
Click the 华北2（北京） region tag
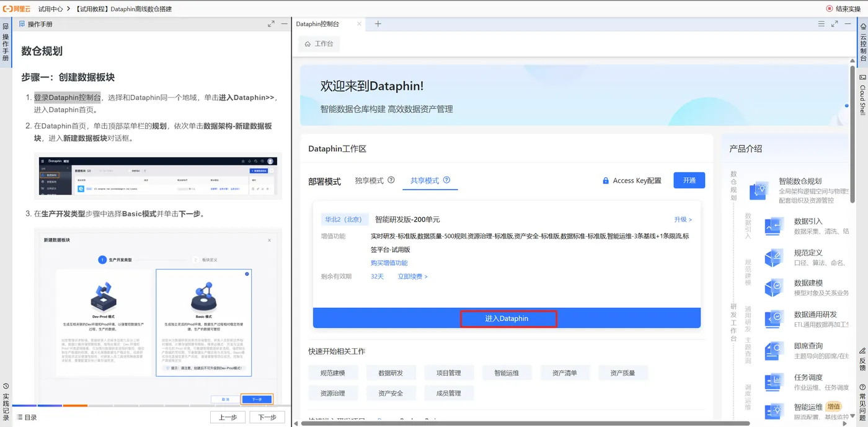[345, 219]
